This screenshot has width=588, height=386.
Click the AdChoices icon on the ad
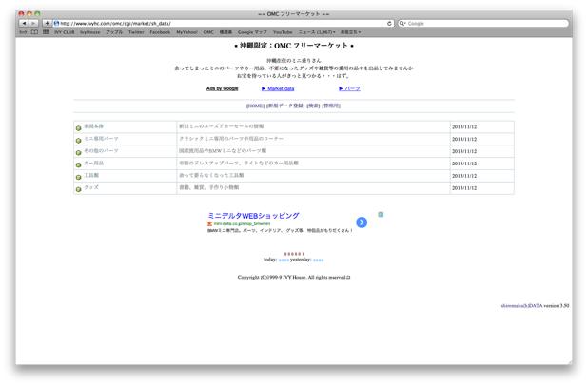381,214
